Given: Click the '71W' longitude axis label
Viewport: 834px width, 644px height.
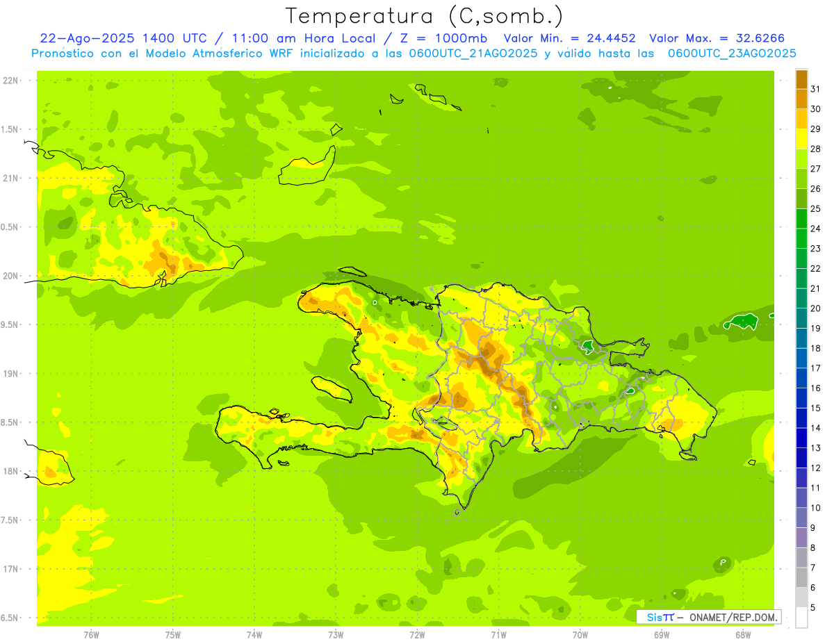Looking at the screenshot, I should pyautogui.click(x=498, y=635).
